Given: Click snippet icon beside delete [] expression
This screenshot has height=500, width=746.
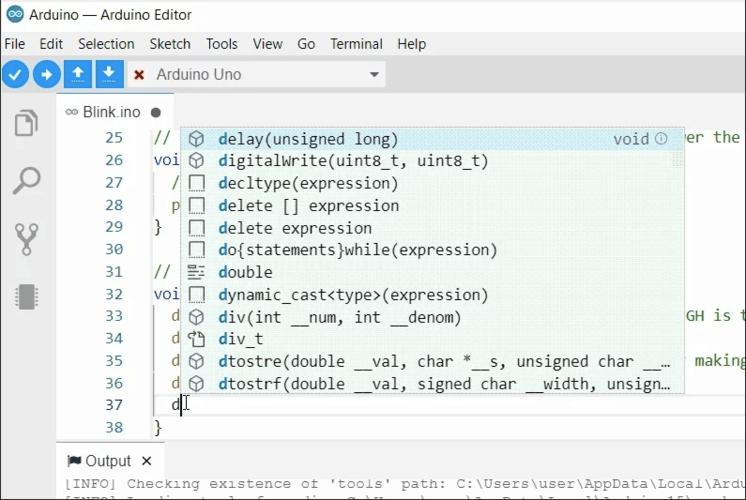Looking at the screenshot, I should click(x=196, y=206).
